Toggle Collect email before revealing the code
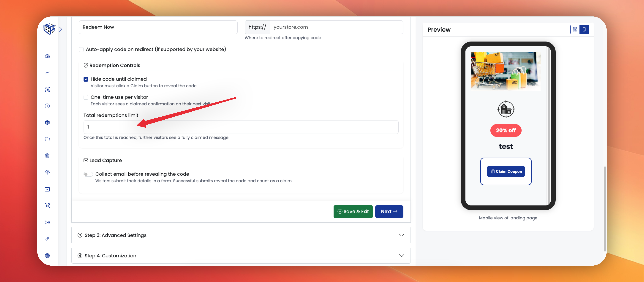 [x=88, y=174]
